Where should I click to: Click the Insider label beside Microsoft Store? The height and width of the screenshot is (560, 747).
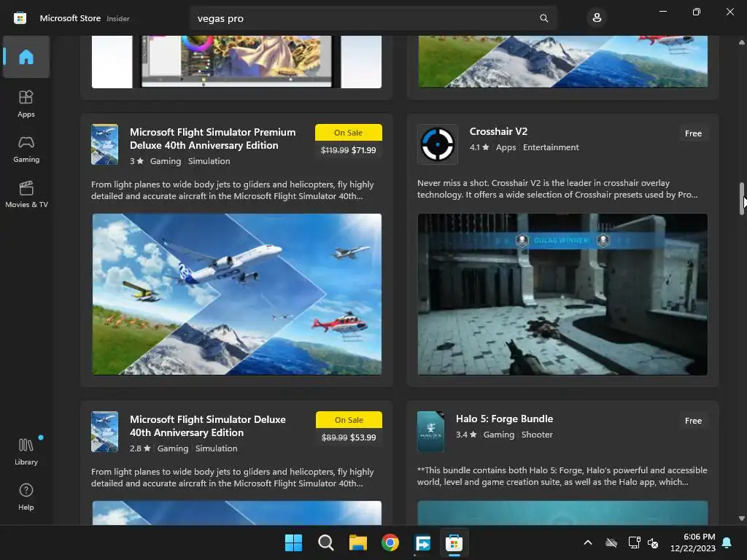click(x=118, y=18)
